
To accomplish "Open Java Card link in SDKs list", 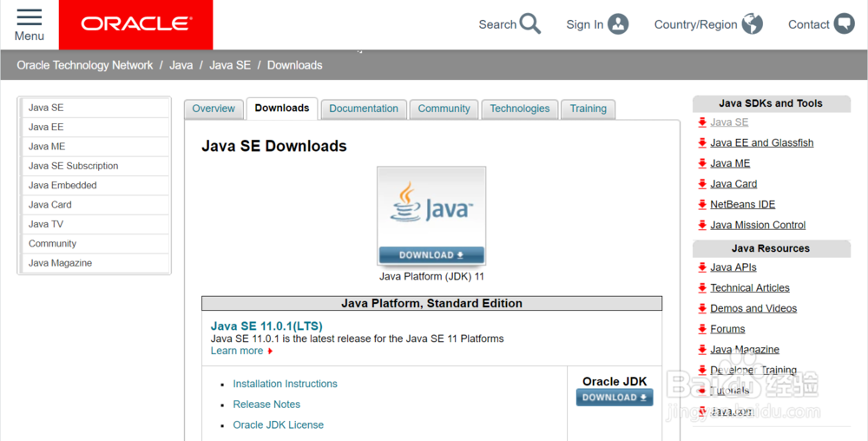I will pos(733,184).
